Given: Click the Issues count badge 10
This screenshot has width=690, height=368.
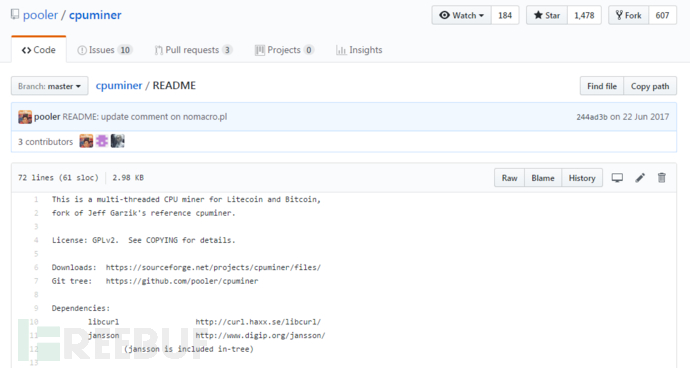Looking at the screenshot, I should [125, 50].
